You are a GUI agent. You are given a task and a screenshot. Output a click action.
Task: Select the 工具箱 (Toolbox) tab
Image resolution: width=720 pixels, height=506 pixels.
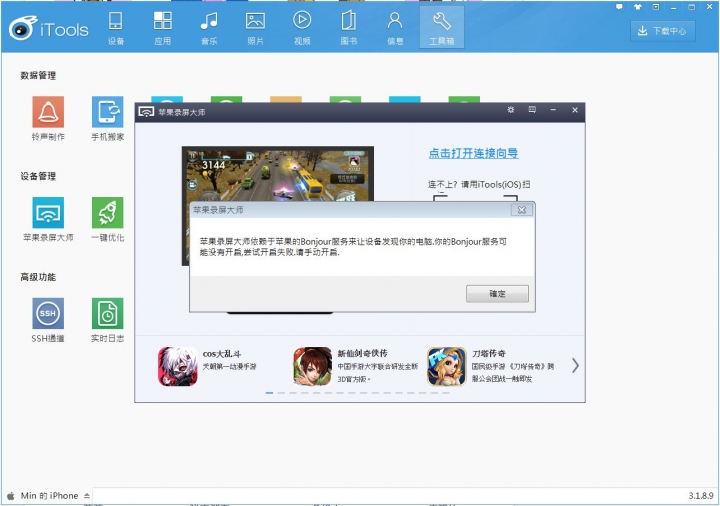pos(442,28)
